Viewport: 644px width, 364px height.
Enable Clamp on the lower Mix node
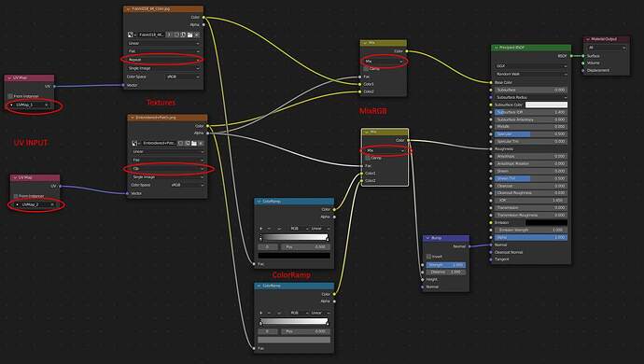tap(367, 158)
